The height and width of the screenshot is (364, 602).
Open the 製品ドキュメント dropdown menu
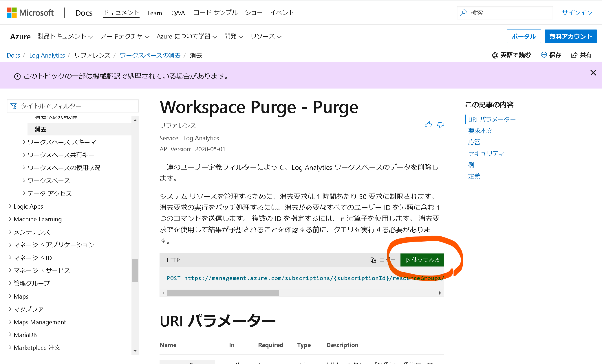[x=65, y=36]
